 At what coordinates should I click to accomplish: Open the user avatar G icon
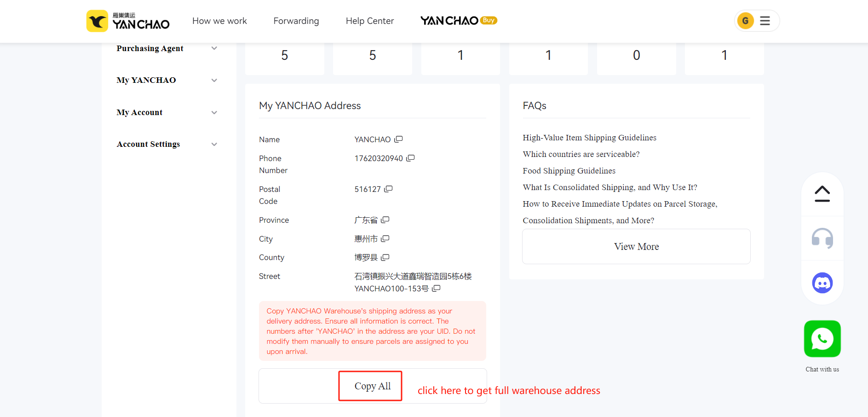point(745,21)
